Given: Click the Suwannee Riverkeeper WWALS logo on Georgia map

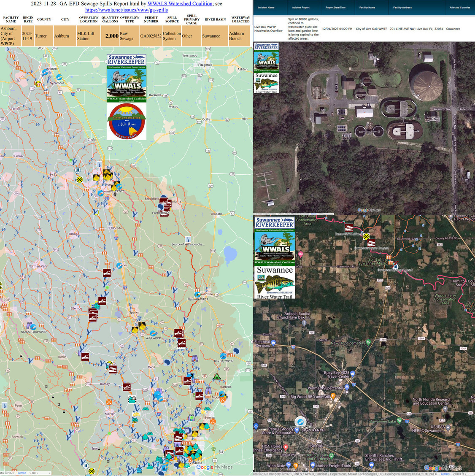Looking at the screenshot, I should [x=127, y=78].
